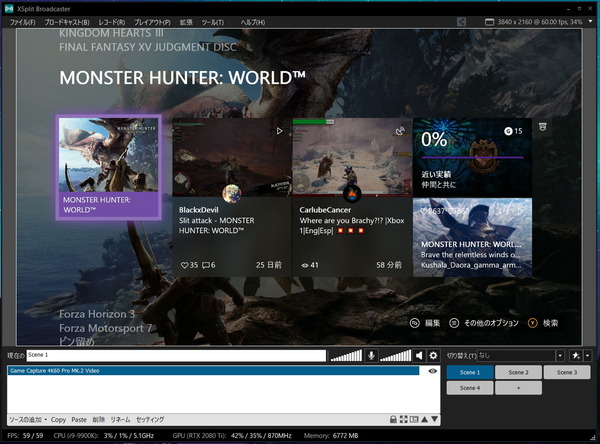Click the share icon in menu bar
Image resolution: width=600 pixels, height=444 pixels.
(x=461, y=22)
